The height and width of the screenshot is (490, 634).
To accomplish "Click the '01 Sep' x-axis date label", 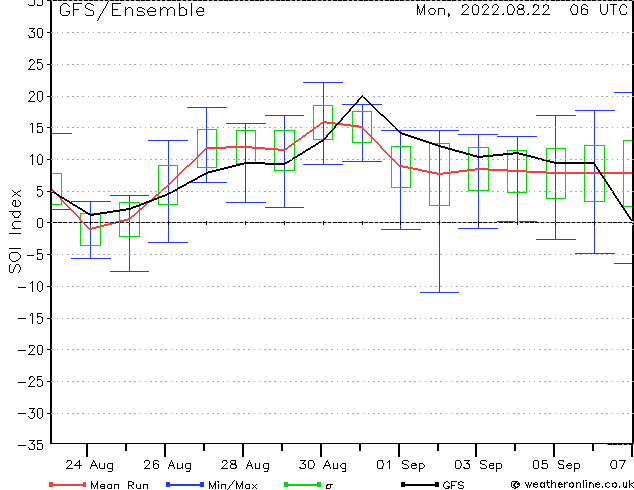I will click(x=401, y=465).
